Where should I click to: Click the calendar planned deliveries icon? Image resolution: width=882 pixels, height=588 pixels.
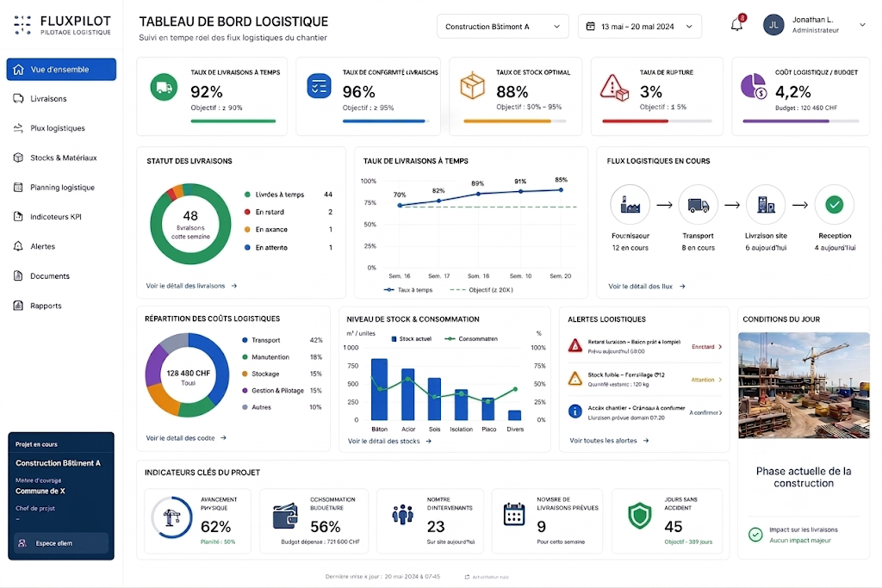[x=514, y=514]
